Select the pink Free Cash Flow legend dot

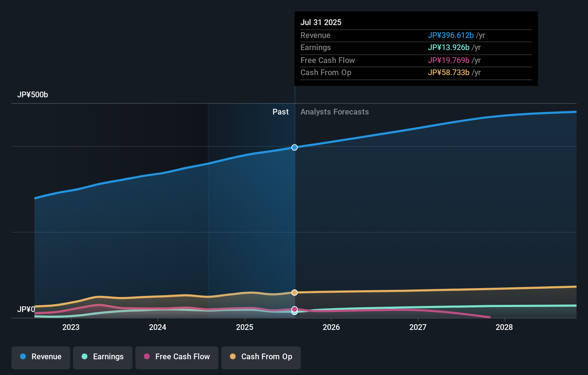[x=146, y=357]
